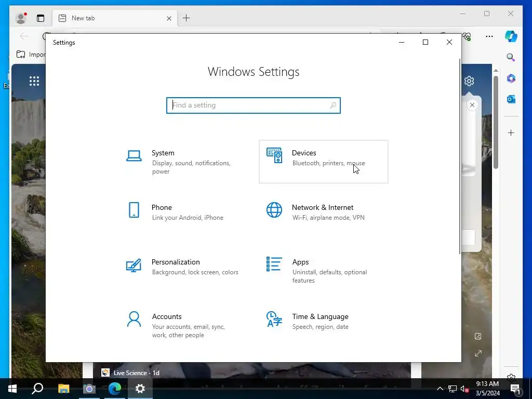Click the Edge sidebar search icon
This screenshot has width=532, height=399.
pyautogui.click(x=511, y=57)
